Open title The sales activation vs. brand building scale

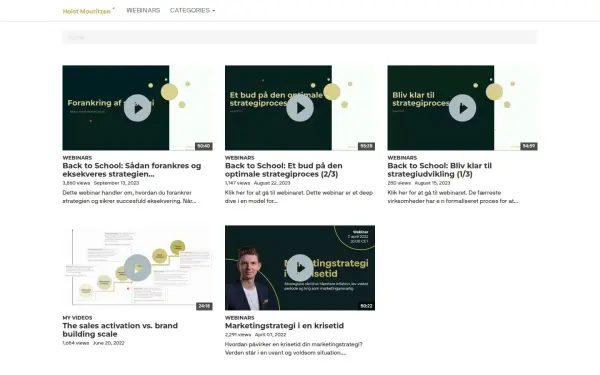[x=120, y=330]
